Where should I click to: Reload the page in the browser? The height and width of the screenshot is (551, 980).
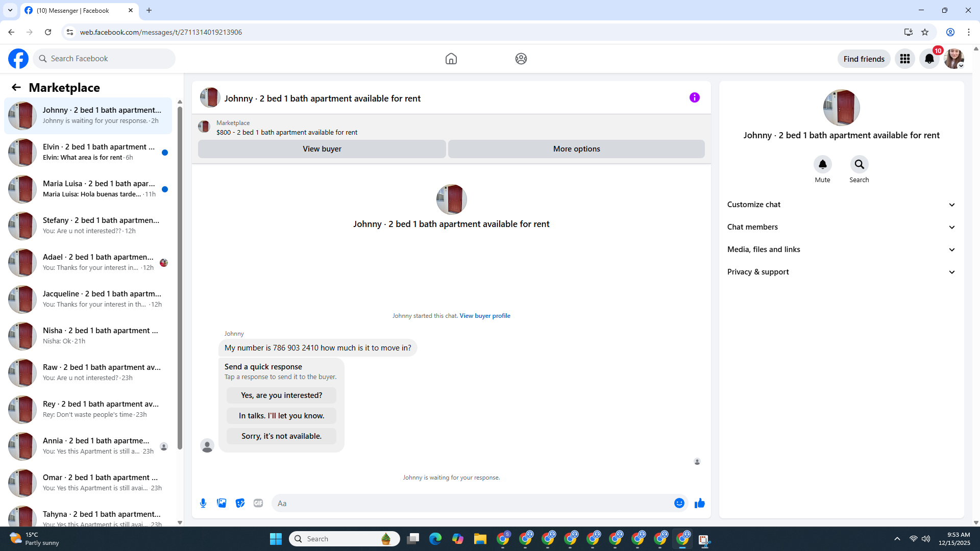tap(48, 32)
